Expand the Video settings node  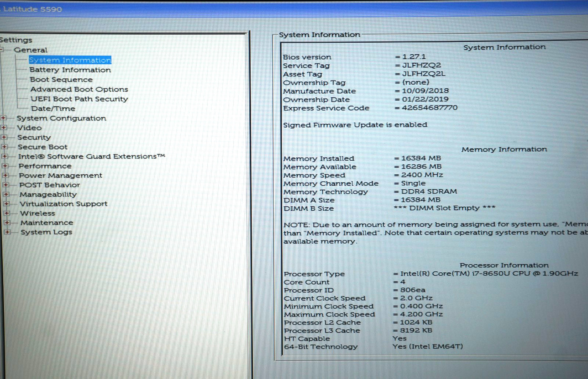click(4, 128)
